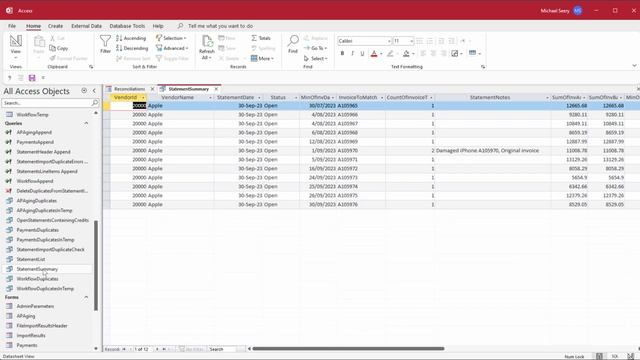Click the Tell me search lightbulb icon
Screen dimensions: 640x360
(x=180, y=26)
